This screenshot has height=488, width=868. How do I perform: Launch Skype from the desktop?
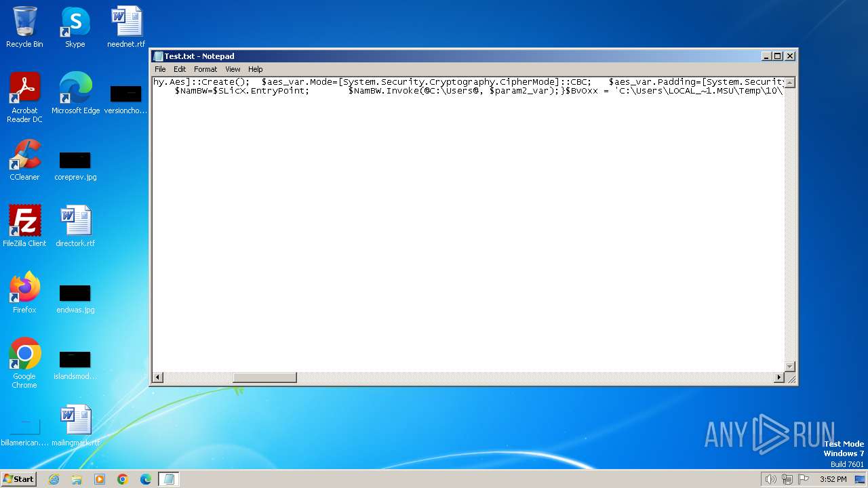(x=75, y=27)
